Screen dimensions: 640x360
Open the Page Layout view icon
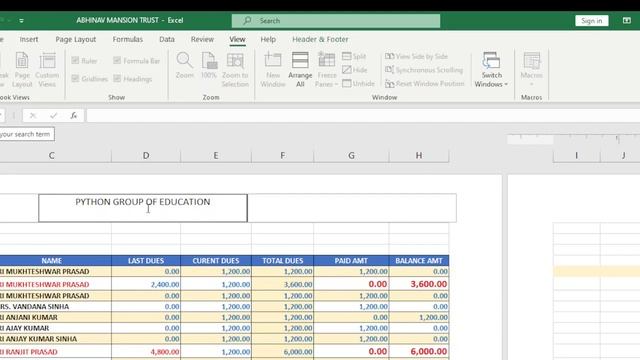click(x=22, y=69)
